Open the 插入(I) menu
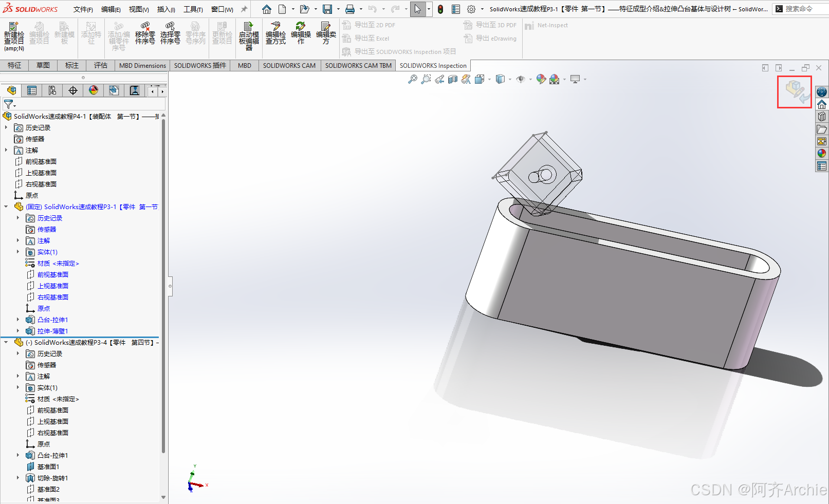The width and height of the screenshot is (829, 504). click(x=166, y=9)
